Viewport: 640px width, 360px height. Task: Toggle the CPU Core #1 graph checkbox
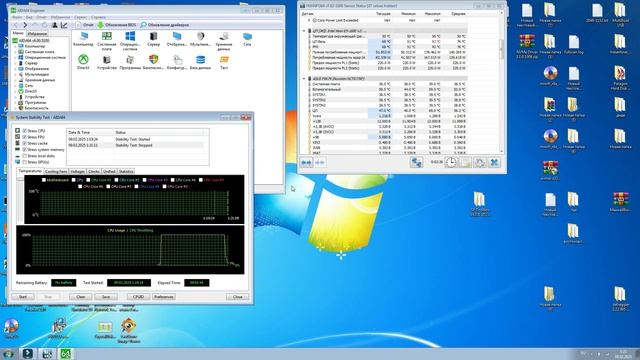[89, 180]
